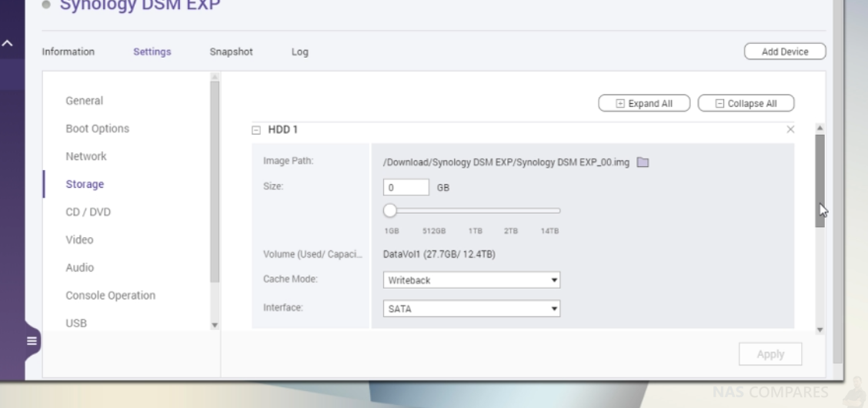Open the Video settings section
This screenshot has width=868, height=408.
[79, 239]
